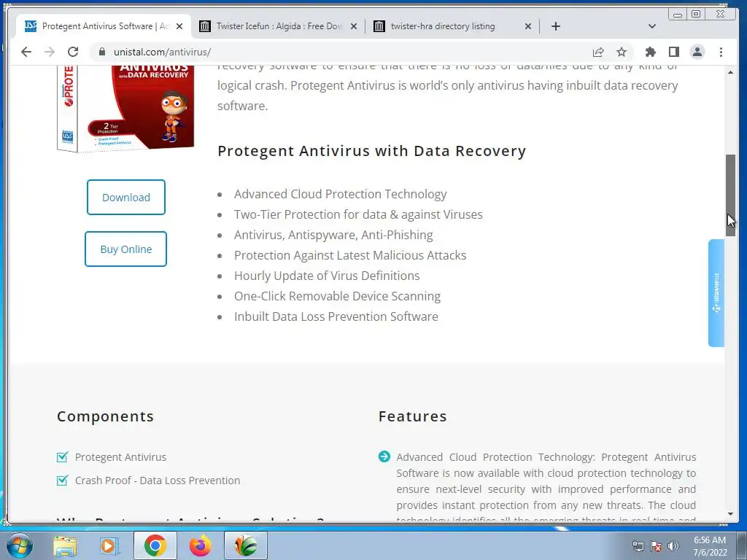This screenshot has width=747, height=560.
Task: Click 'Protection Against Latest Malicious Attacks' bullet
Action: point(350,256)
